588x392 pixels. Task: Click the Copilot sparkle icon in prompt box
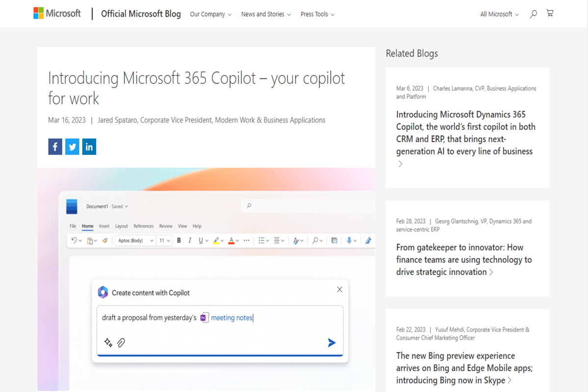coord(108,343)
